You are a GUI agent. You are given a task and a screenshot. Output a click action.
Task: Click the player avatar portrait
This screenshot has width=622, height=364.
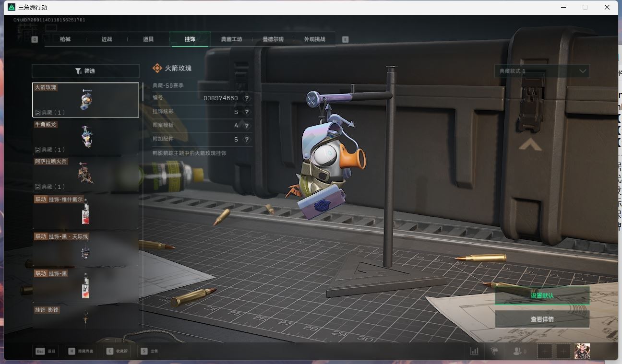coord(582,351)
